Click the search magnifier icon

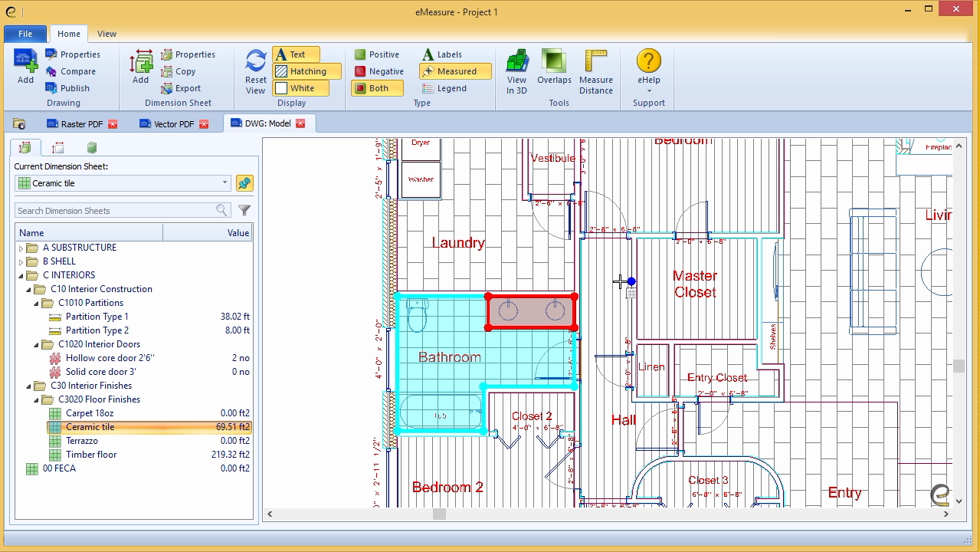[x=222, y=210]
